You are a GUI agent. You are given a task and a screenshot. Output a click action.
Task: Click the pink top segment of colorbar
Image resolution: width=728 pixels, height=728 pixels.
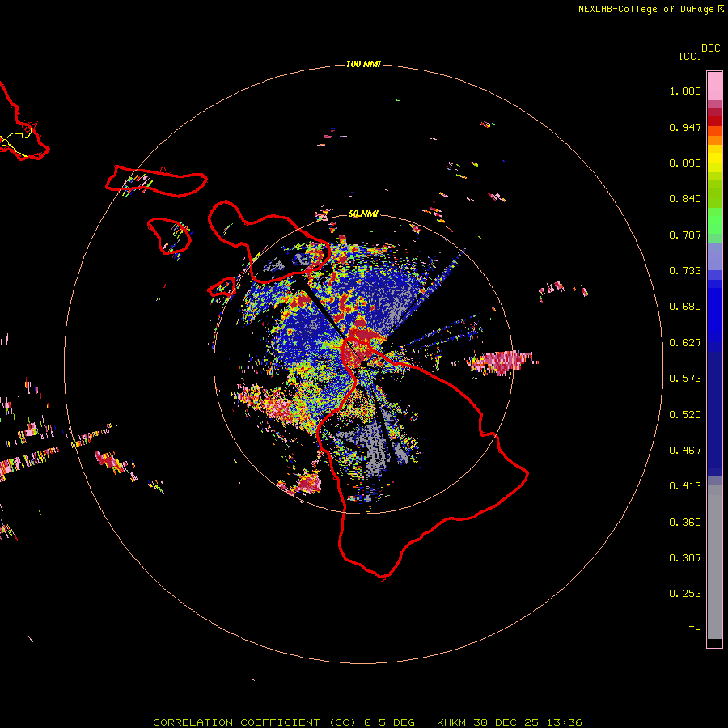[x=714, y=87]
